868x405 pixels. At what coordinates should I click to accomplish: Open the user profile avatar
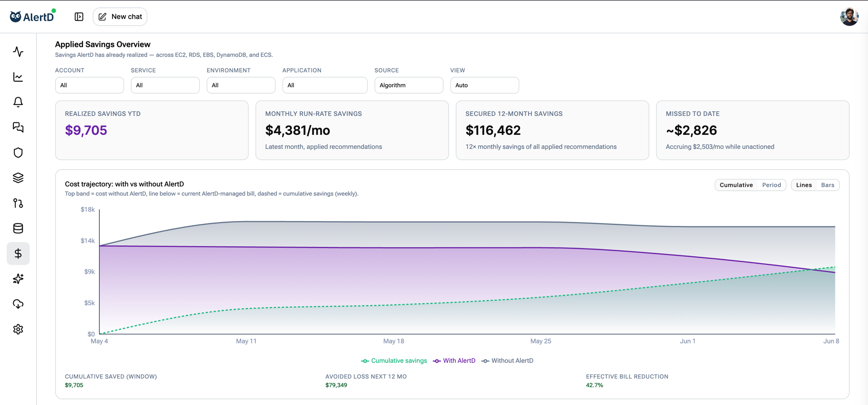[849, 16]
